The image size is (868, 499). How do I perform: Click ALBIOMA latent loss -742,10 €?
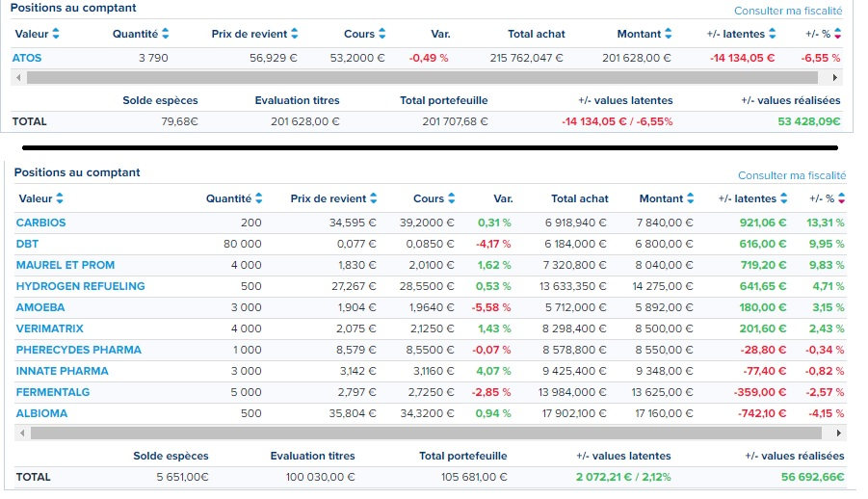click(762, 413)
